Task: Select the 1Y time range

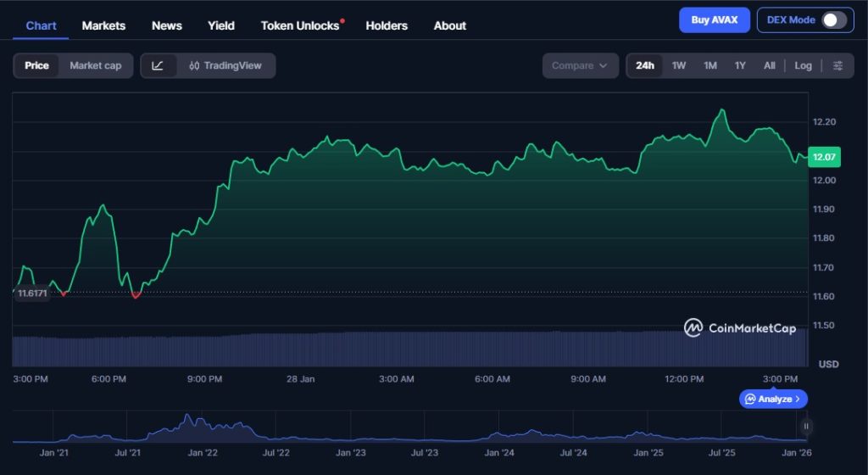Action: click(x=740, y=65)
